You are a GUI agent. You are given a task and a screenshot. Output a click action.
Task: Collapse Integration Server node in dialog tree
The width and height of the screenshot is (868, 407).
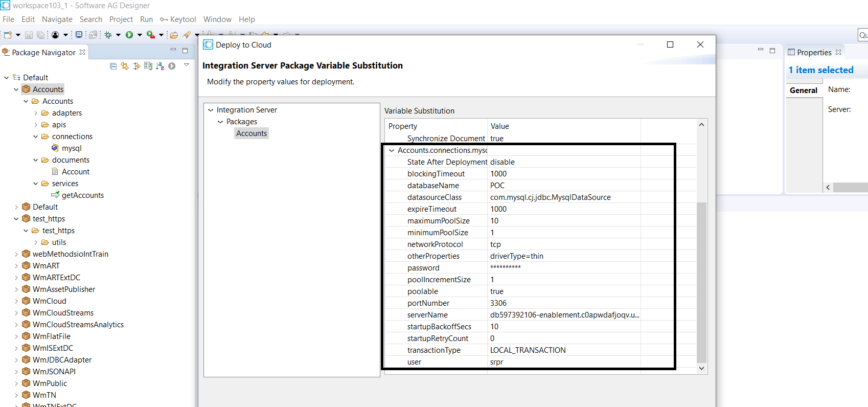pos(211,110)
